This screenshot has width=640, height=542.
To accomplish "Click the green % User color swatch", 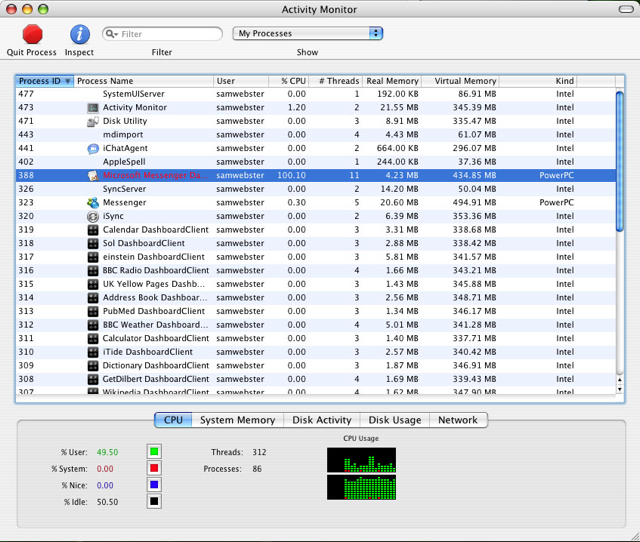I will pos(154,451).
